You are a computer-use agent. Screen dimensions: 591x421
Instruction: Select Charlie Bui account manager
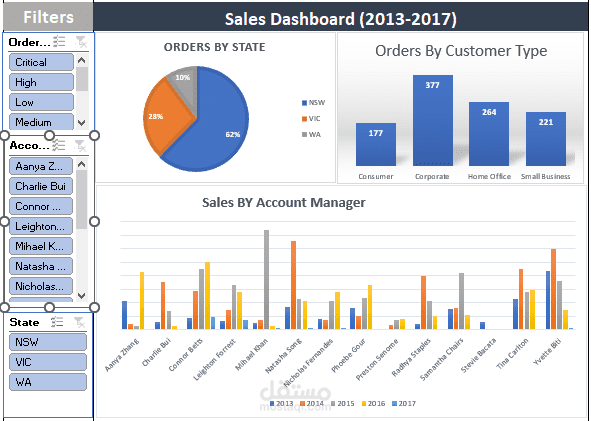[x=41, y=186]
